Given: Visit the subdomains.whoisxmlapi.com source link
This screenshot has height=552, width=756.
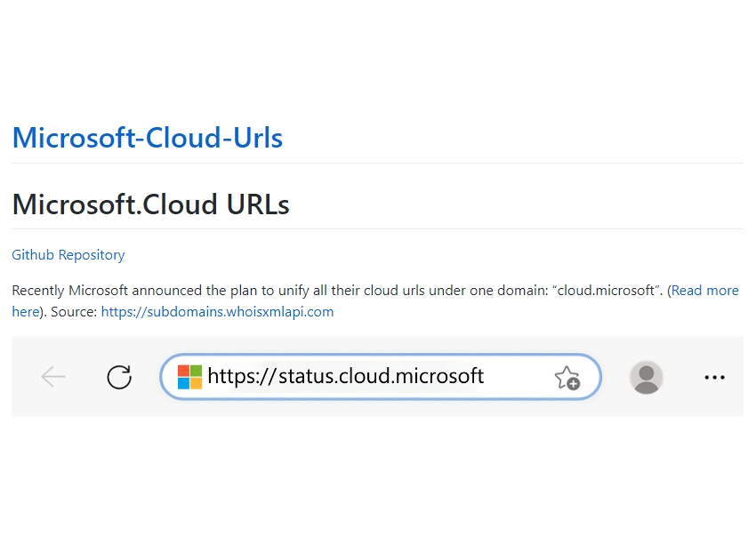Looking at the screenshot, I should pyautogui.click(x=217, y=312).
